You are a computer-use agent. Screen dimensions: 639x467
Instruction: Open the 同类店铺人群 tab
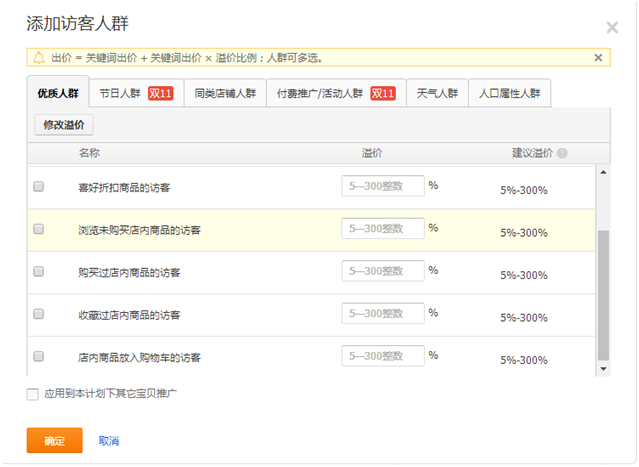pos(225,93)
